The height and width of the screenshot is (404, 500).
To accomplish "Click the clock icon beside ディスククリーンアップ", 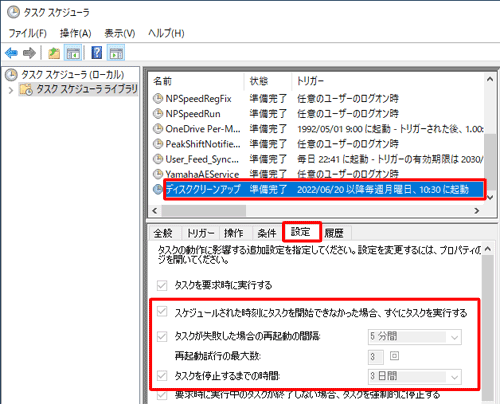I will click(158, 189).
